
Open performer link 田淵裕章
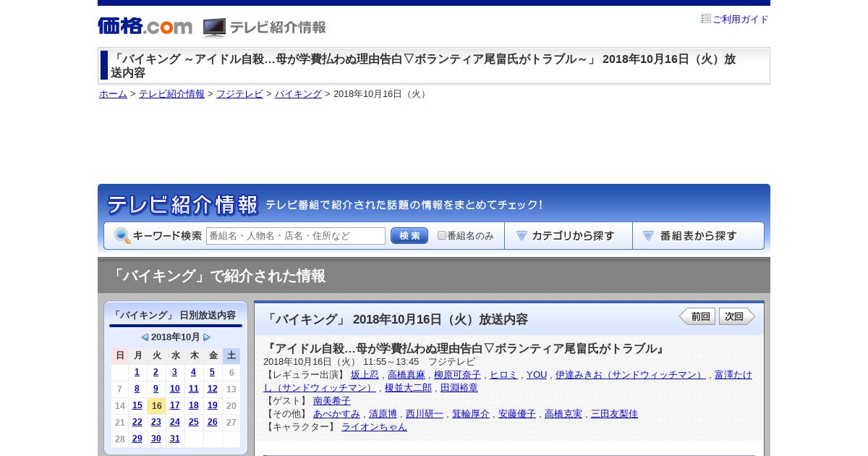tap(459, 388)
